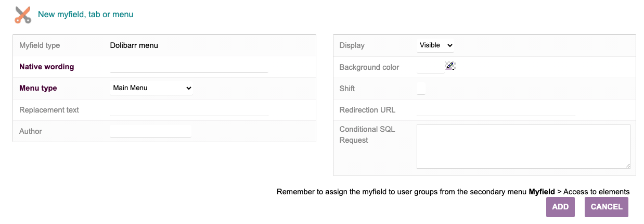644x224 pixels.
Task: Focus the Replacement text input
Action: point(189,110)
